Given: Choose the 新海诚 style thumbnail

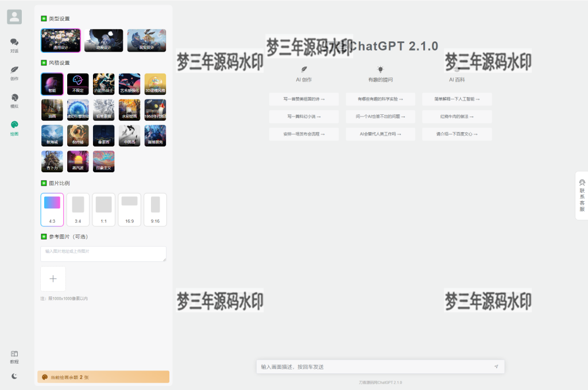Looking at the screenshot, I should point(52,136).
